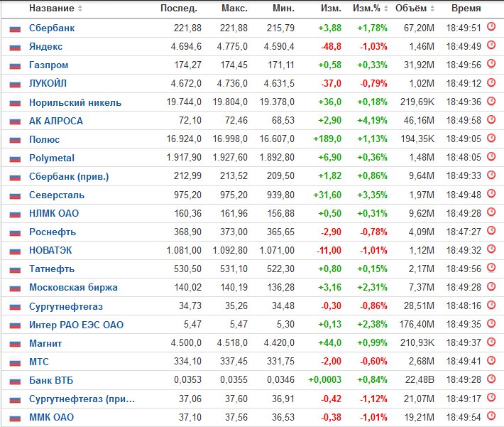The image size is (504, 427).
Task: Click the Russian flag icon beside Московская биржа
Action: coord(15,288)
